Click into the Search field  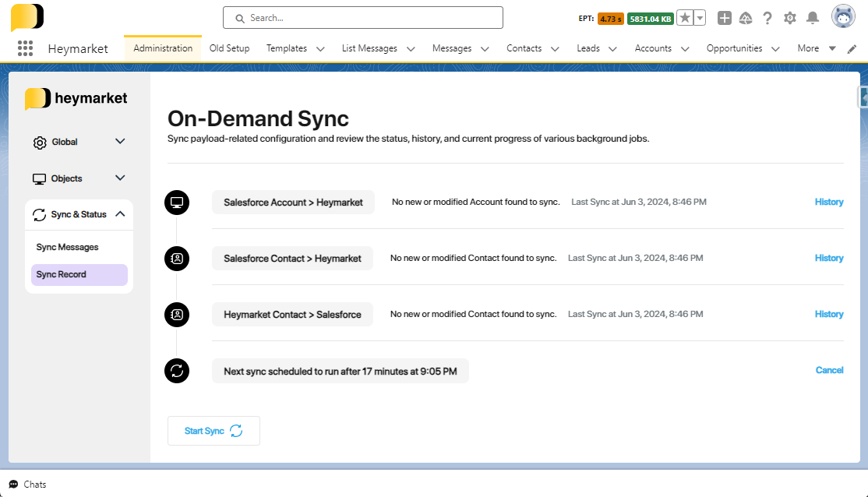pos(363,18)
